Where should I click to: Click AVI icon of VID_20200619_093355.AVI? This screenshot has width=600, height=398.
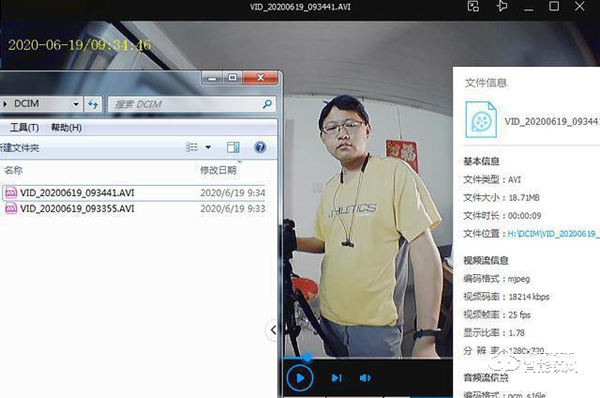pos(11,209)
